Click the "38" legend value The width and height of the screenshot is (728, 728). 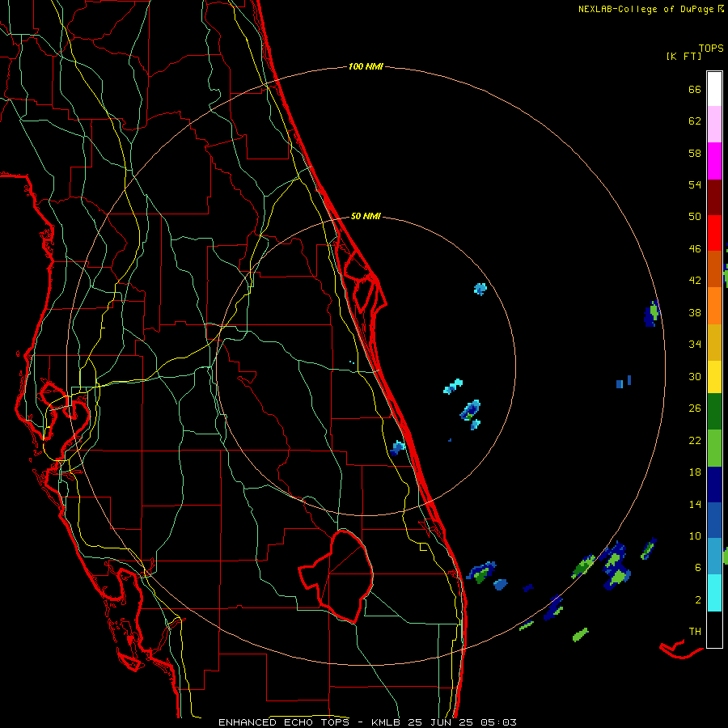click(695, 312)
